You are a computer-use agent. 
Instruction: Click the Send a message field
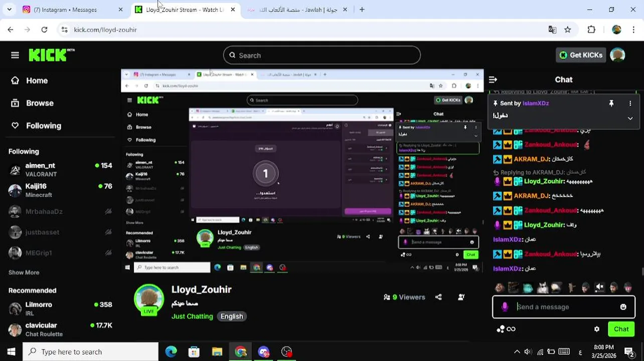(564, 307)
